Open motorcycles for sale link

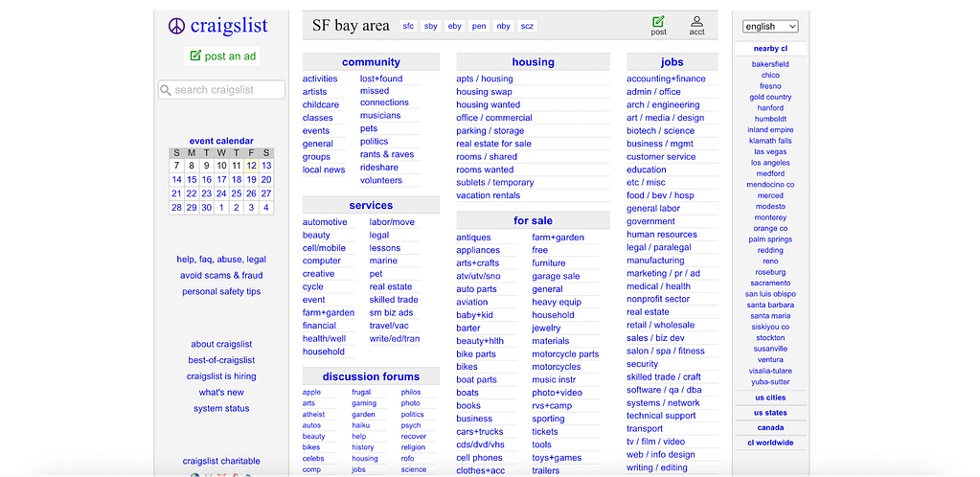tap(557, 367)
